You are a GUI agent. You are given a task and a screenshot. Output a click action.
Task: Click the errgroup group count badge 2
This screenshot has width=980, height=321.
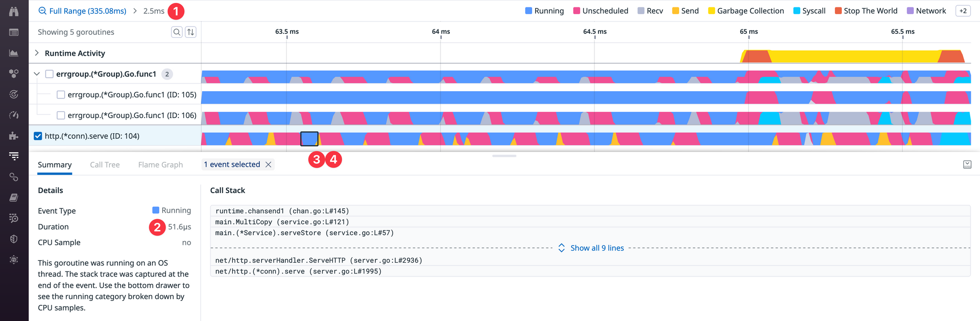[x=167, y=74]
